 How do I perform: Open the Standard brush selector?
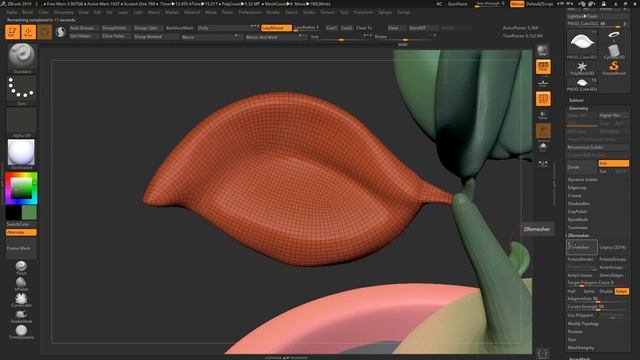[x=22, y=57]
